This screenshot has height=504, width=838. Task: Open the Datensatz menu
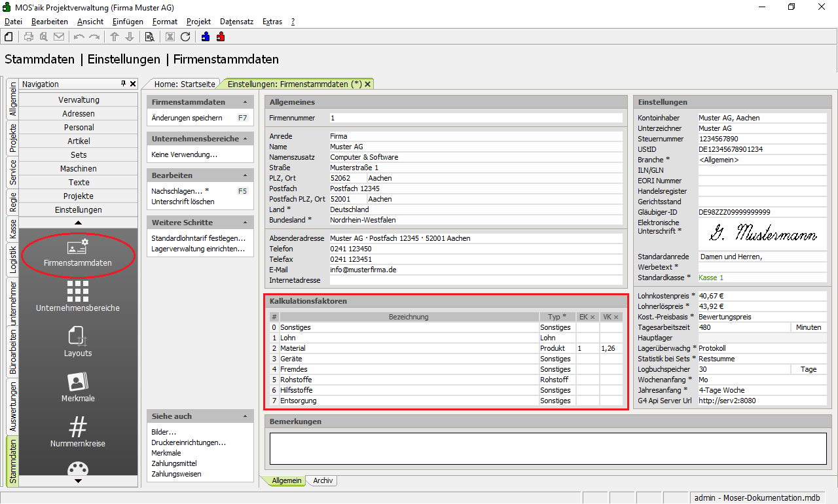click(236, 22)
